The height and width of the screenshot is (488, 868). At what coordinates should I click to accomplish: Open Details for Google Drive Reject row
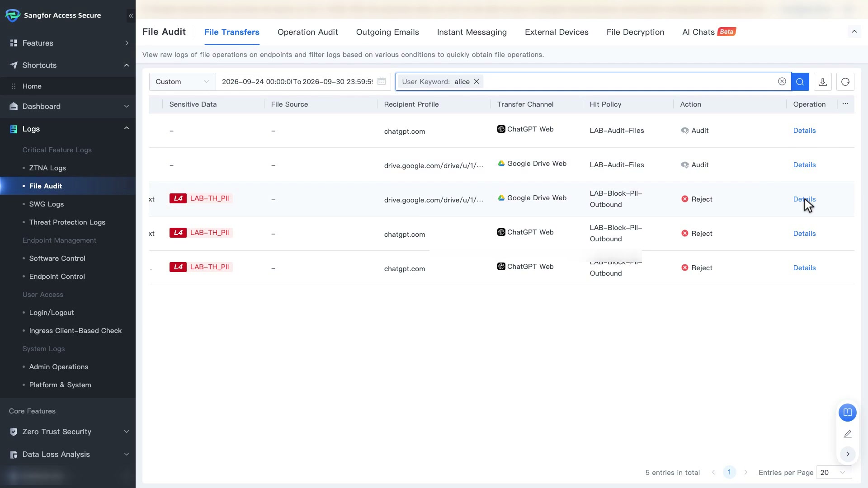[804, 199]
